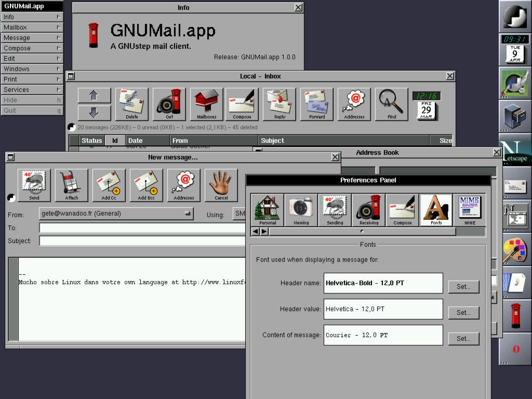Select the MIME preferences tab
Screen dimensions: 532x399
click(470, 210)
